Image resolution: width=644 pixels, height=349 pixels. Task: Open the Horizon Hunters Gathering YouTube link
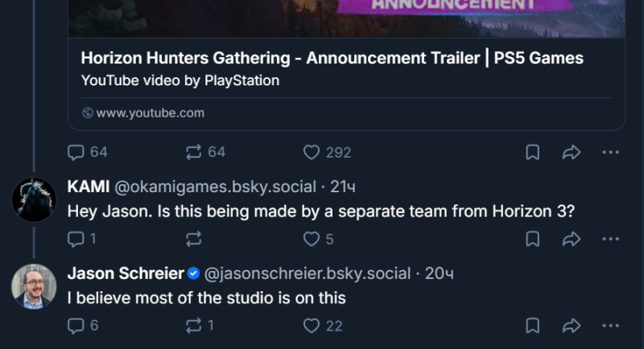coord(332,59)
